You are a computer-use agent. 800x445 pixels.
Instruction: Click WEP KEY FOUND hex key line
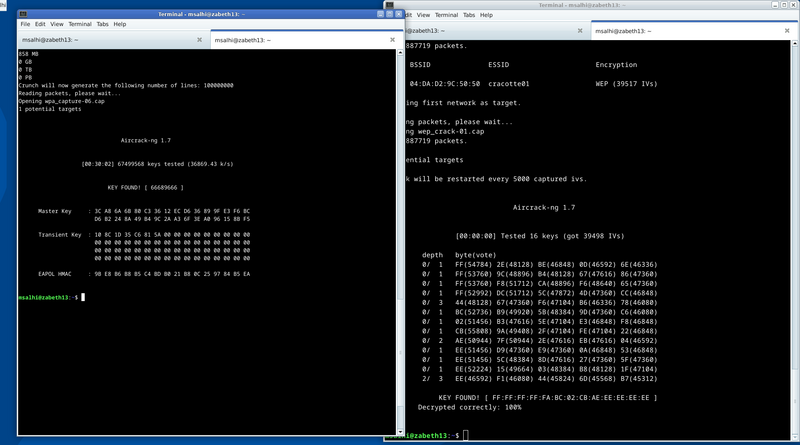pos(547,398)
